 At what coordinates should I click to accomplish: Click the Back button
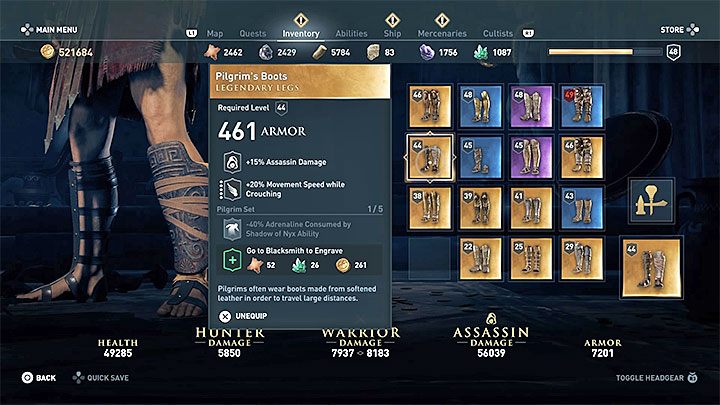click(39, 378)
